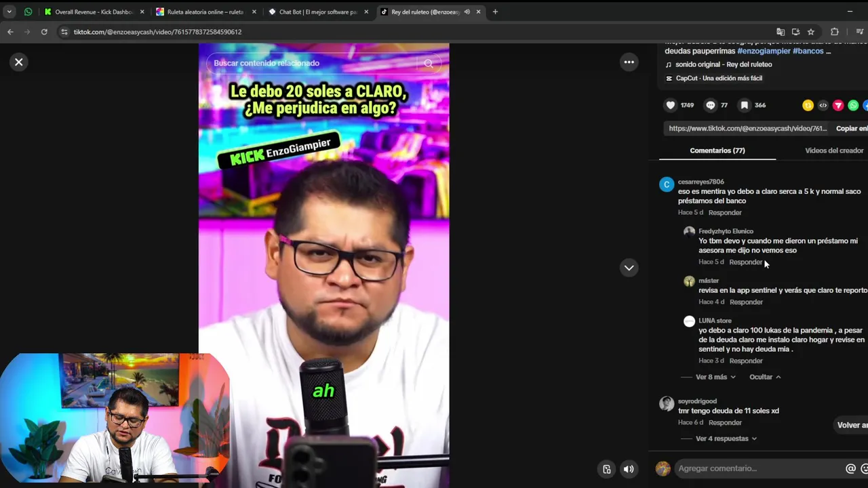Collapse replies with Ocultar
Screen dimensions: 868x488
(765, 377)
